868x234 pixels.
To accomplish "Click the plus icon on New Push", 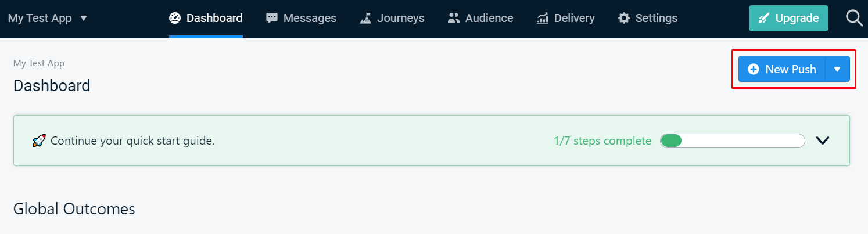I will 754,69.
